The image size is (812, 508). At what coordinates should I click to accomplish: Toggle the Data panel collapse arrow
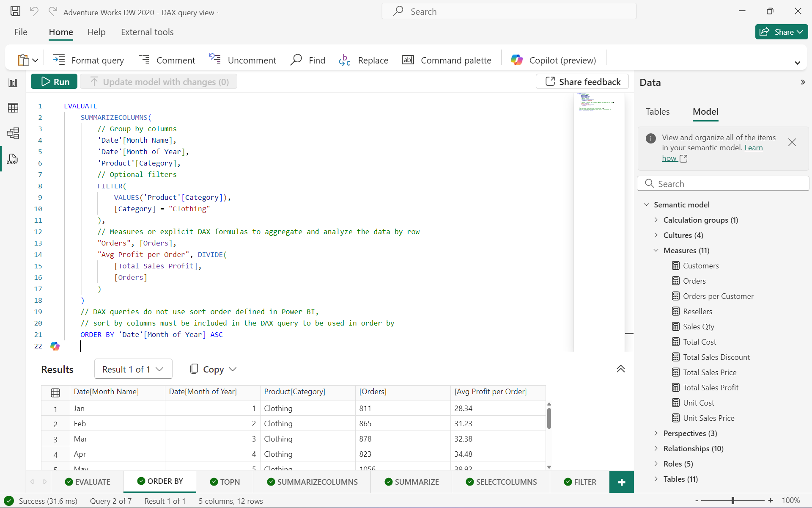click(x=803, y=82)
